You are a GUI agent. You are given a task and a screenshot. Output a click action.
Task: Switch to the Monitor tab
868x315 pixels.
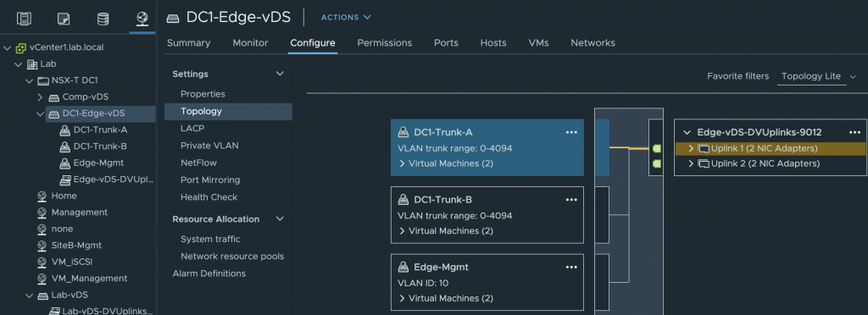[250, 42]
